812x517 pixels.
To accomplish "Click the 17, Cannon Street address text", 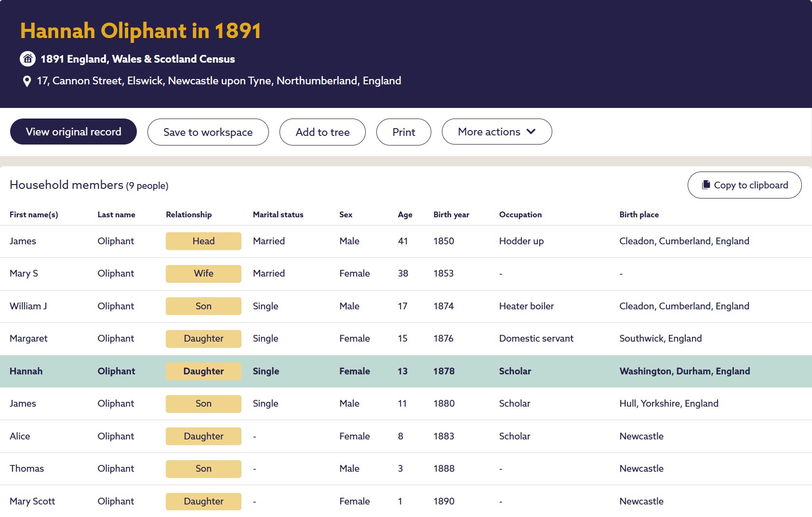I will coord(219,80).
